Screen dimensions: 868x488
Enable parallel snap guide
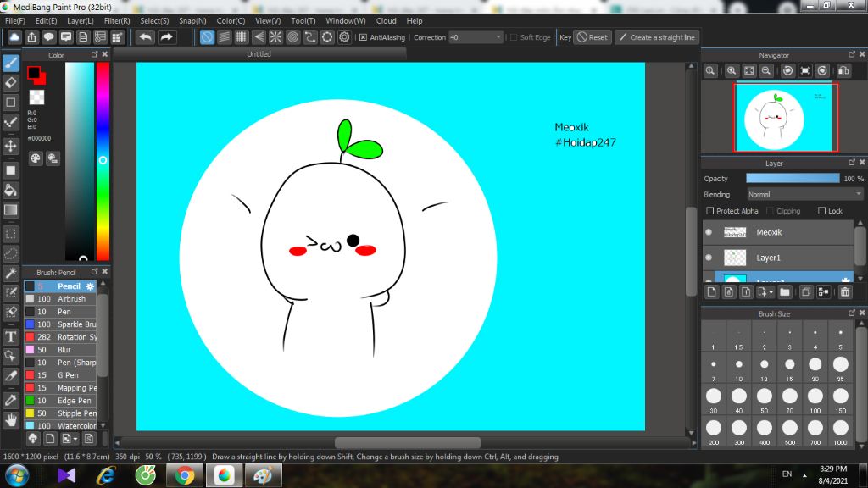pos(224,37)
